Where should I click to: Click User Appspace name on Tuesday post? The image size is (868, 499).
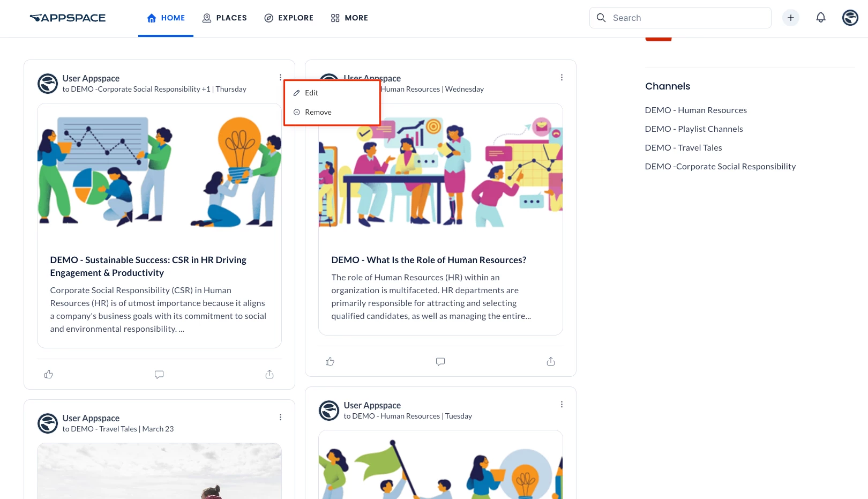tap(372, 405)
